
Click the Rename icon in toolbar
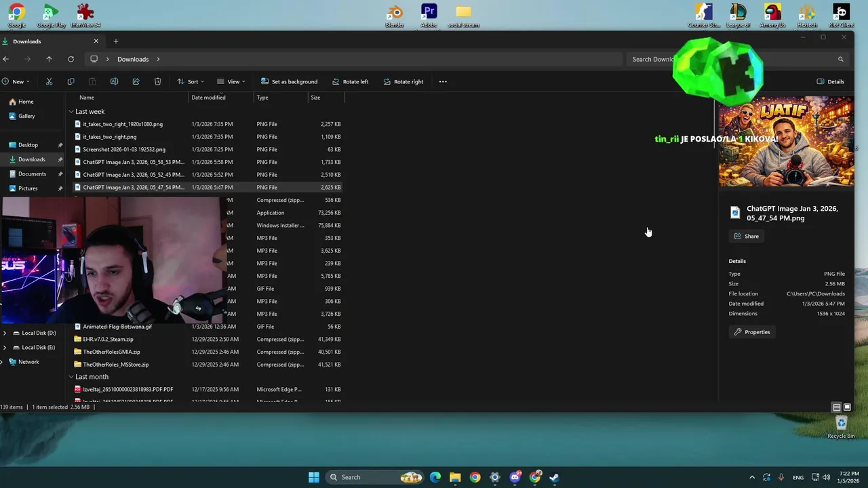click(114, 81)
